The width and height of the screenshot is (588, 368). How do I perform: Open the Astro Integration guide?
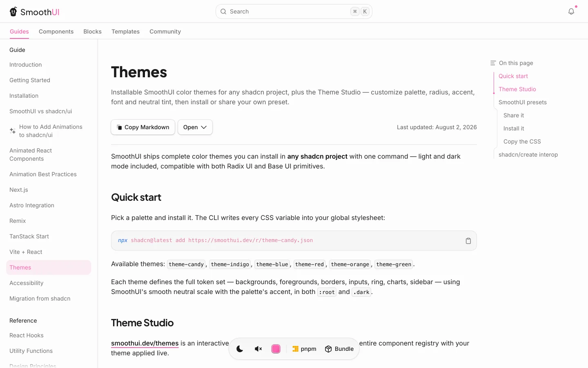[x=49, y=205]
